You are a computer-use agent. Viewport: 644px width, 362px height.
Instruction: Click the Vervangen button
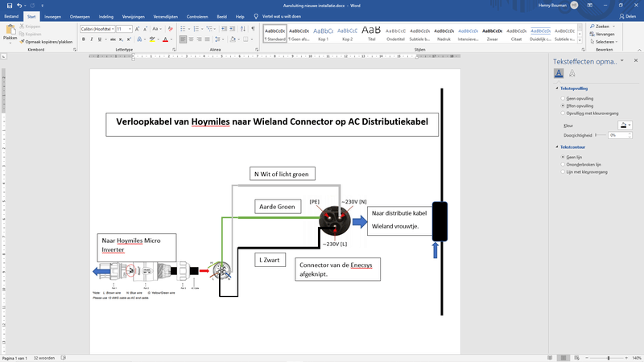point(602,34)
